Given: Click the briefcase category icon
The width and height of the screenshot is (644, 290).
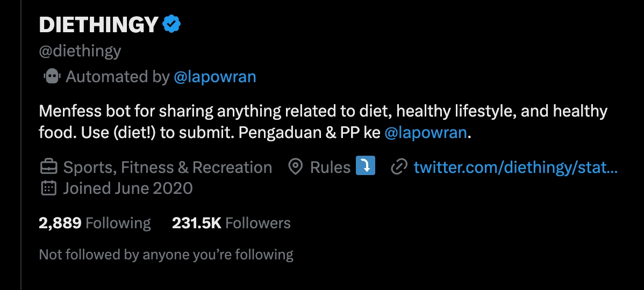Looking at the screenshot, I should tap(48, 167).
